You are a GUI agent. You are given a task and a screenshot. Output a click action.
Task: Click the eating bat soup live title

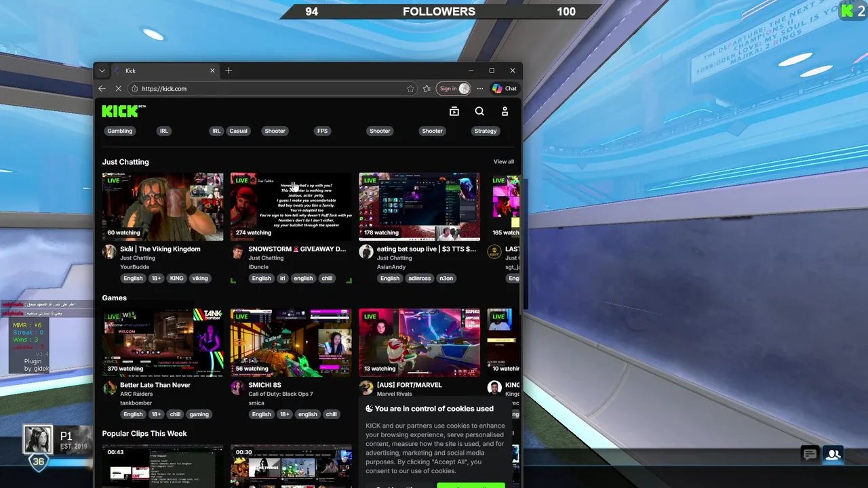[x=427, y=249]
